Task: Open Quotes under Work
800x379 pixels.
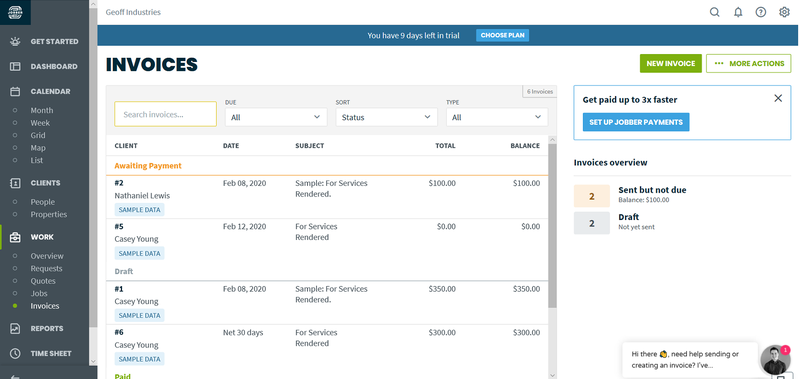Action: pyautogui.click(x=43, y=281)
